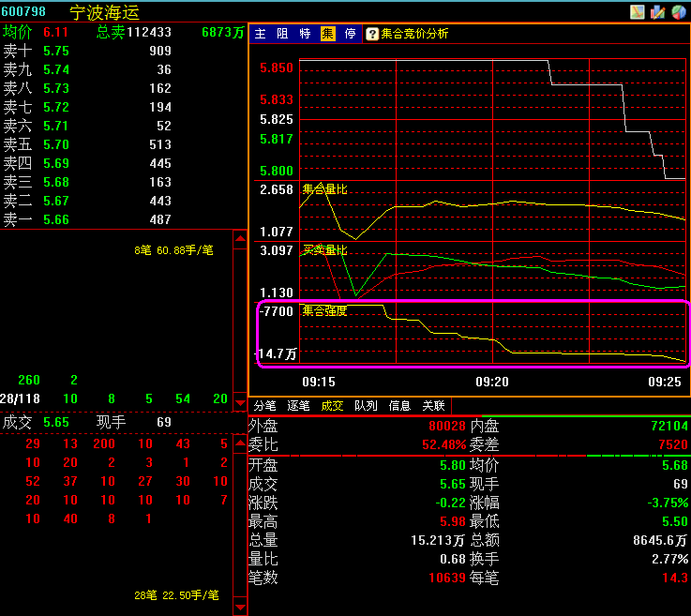Open the bar chart with pencil icon

[x=658, y=11]
